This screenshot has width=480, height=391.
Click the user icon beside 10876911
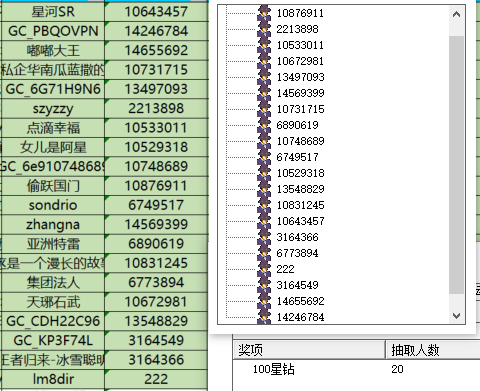[x=264, y=13]
